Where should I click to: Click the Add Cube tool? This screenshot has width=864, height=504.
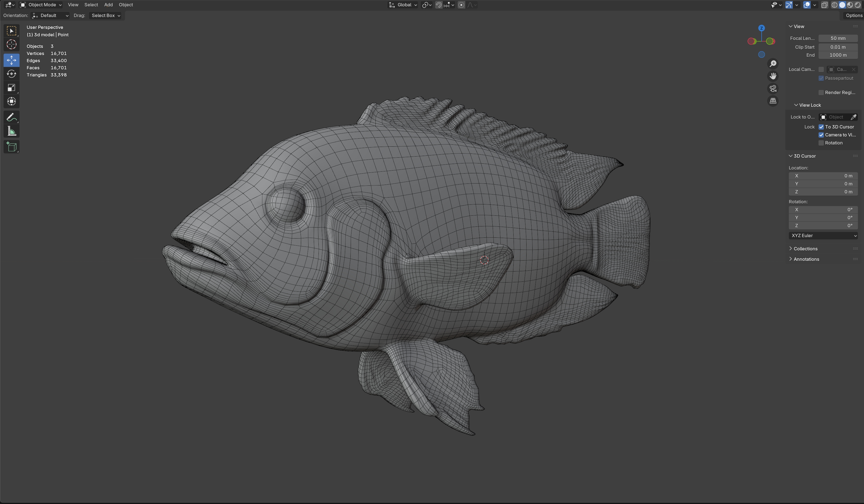(11, 147)
